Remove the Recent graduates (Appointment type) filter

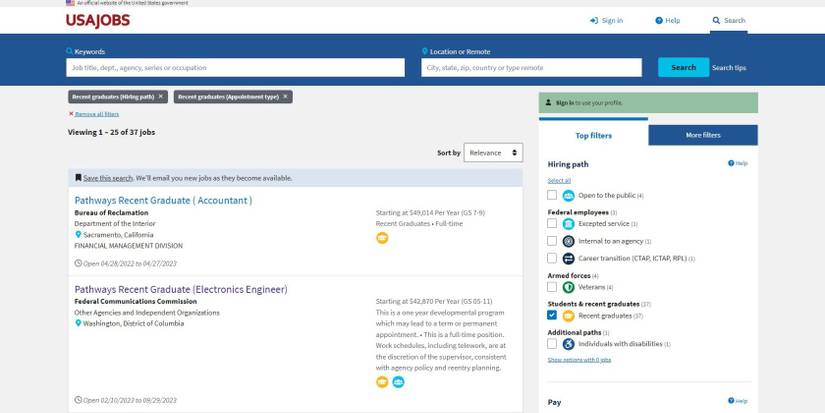coord(285,97)
